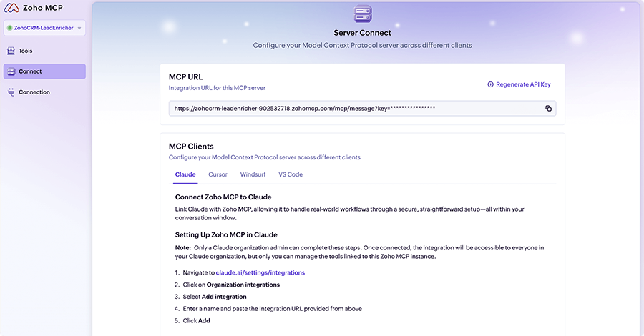Click the 'Add integration' step text

pos(224,297)
